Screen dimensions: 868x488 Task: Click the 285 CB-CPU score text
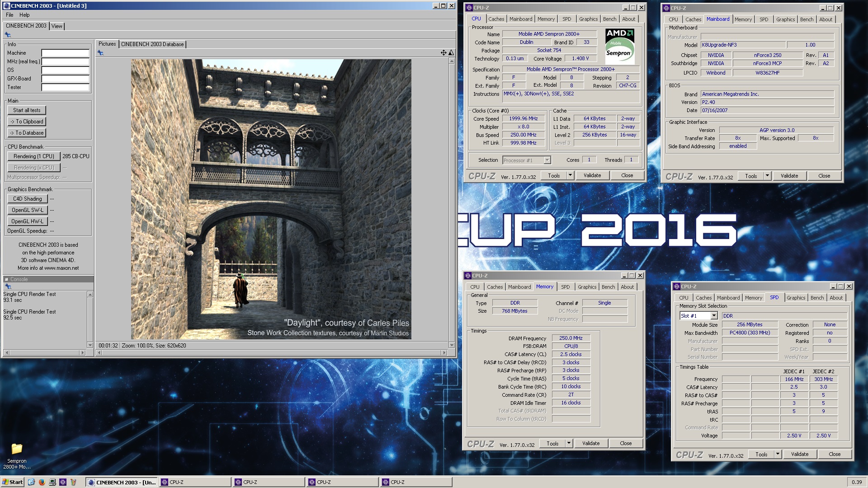[76, 156]
